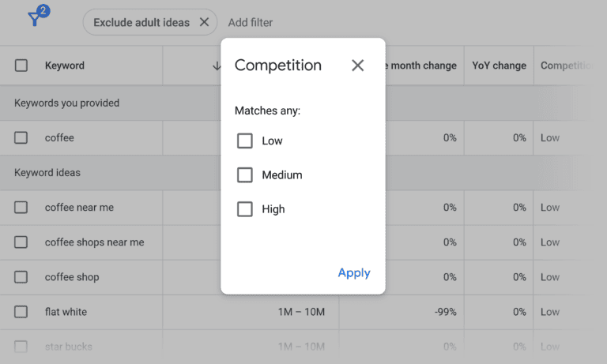Image resolution: width=607 pixels, height=364 pixels.
Task: Apply the competition filter
Action: 354,272
